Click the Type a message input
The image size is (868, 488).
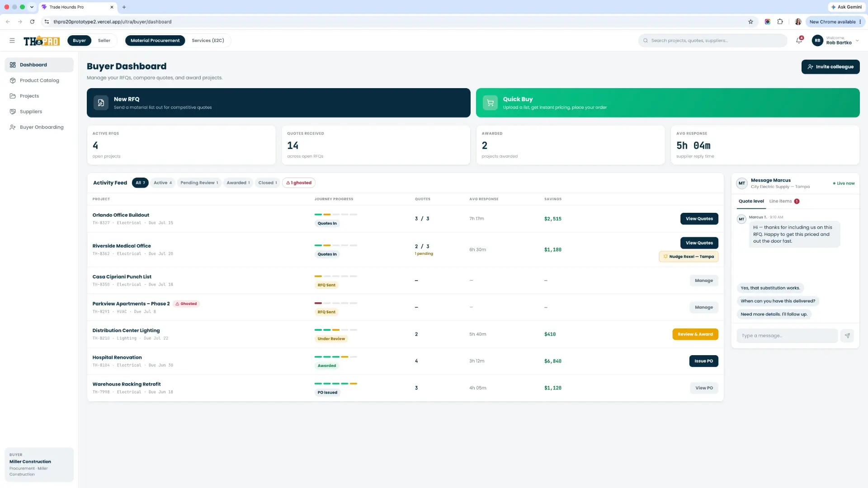(x=787, y=336)
